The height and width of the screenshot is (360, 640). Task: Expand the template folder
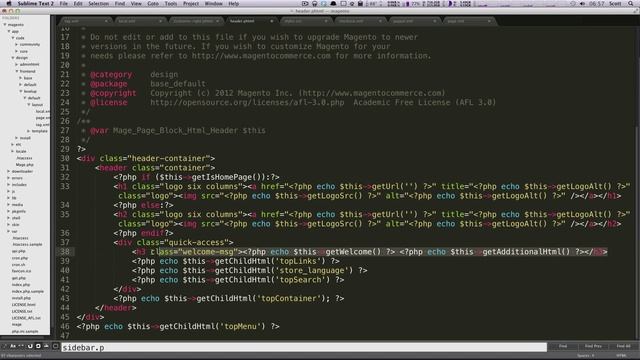pyautogui.click(x=29, y=131)
